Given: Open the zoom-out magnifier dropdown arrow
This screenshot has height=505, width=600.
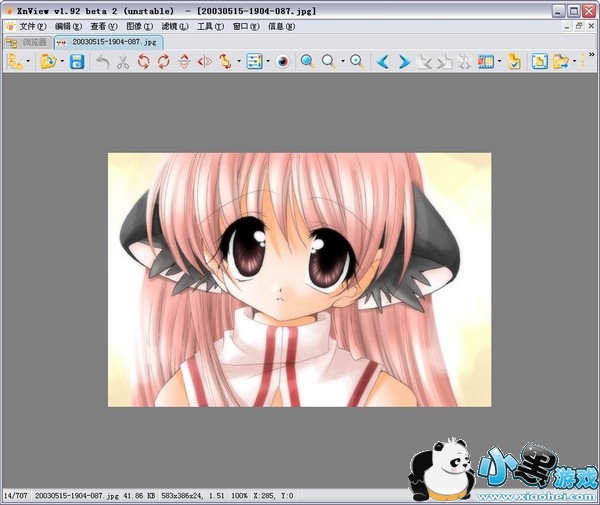Looking at the screenshot, I should point(342,62).
